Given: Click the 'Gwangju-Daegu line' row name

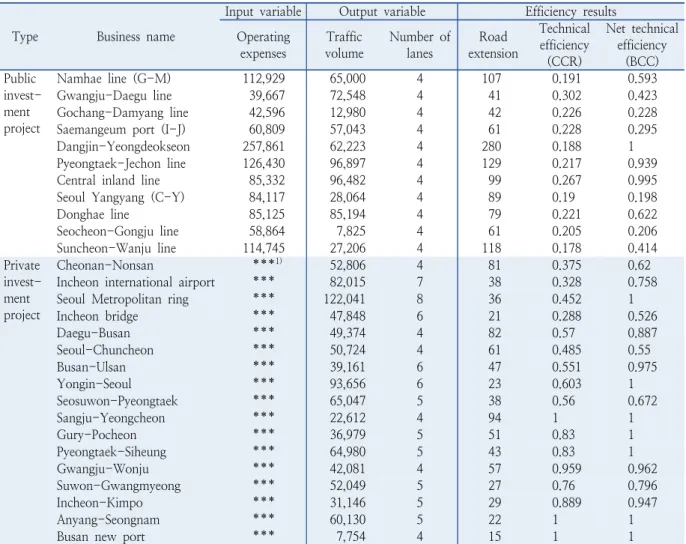Looking at the screenshot, I should tap(114, 95).
